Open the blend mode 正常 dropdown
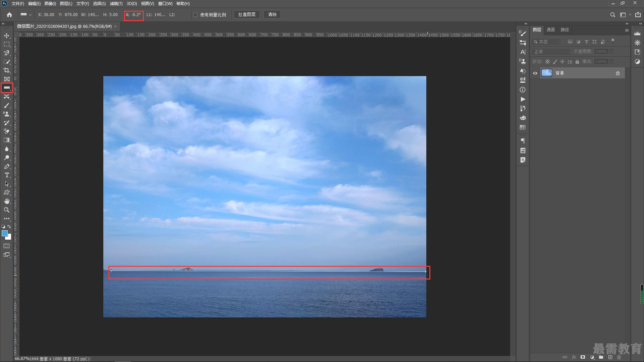This screenshot has height=362, width=644. point(551,52)
